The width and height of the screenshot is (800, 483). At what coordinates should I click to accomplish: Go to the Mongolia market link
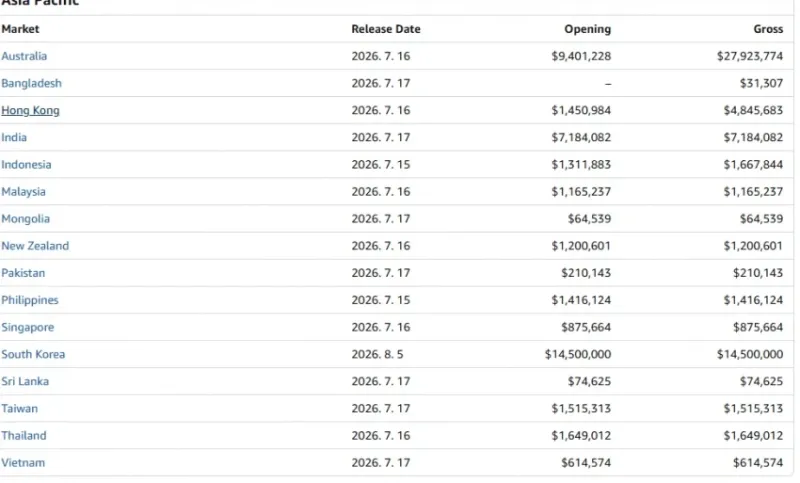tap(26, 218)
